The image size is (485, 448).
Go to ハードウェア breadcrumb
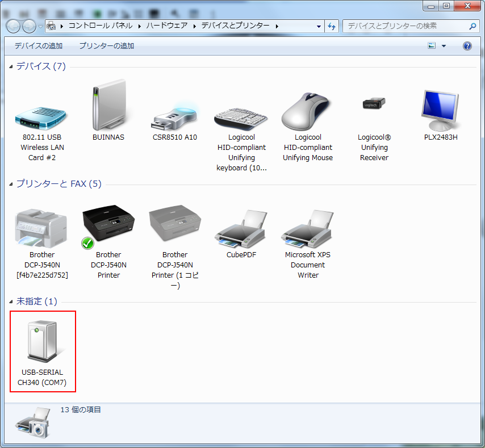(167, 26)
